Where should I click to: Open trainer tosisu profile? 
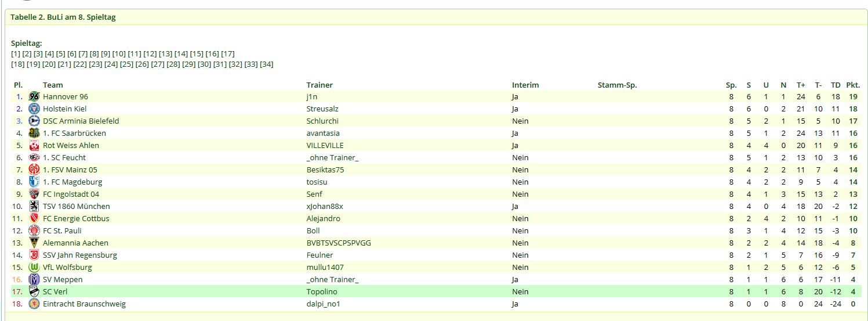point(317,182)
